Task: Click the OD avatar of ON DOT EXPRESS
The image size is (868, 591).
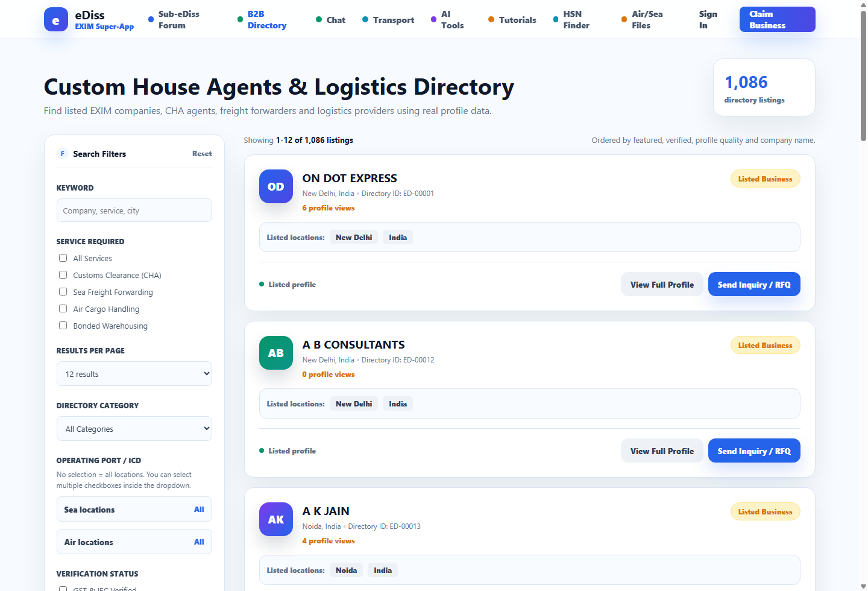Action: (276, 186)
